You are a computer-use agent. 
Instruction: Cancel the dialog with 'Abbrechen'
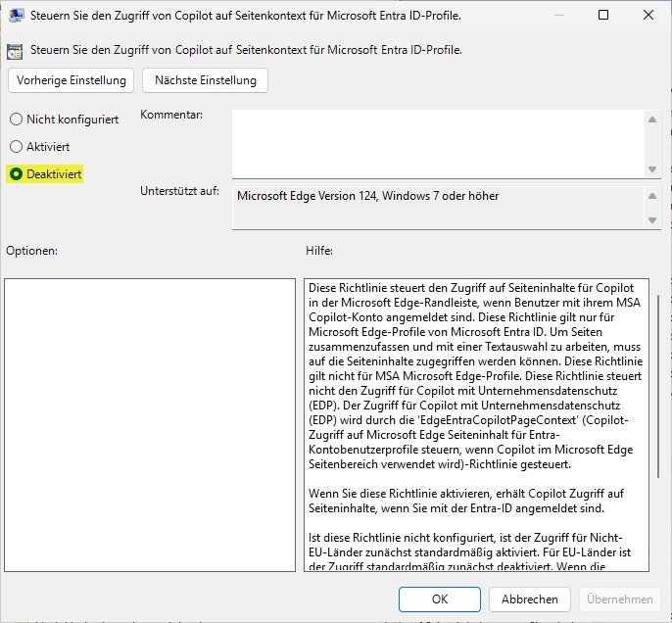530,599
